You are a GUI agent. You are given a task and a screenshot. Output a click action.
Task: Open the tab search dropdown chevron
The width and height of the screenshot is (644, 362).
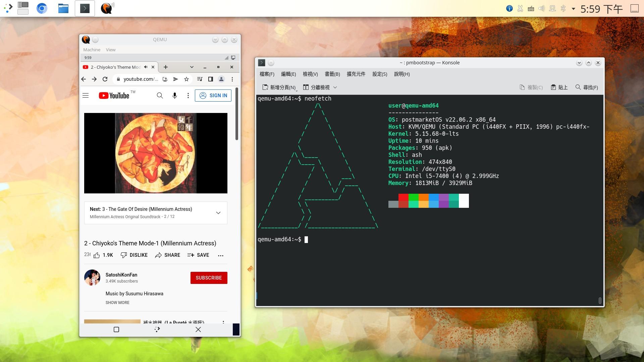click(192, 67)
